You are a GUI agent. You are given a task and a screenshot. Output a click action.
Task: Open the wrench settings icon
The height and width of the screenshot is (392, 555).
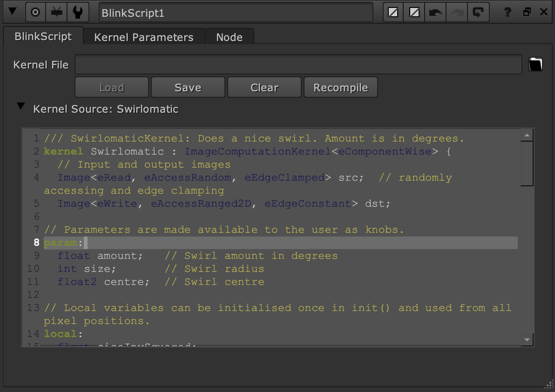[x=78, y=13]
